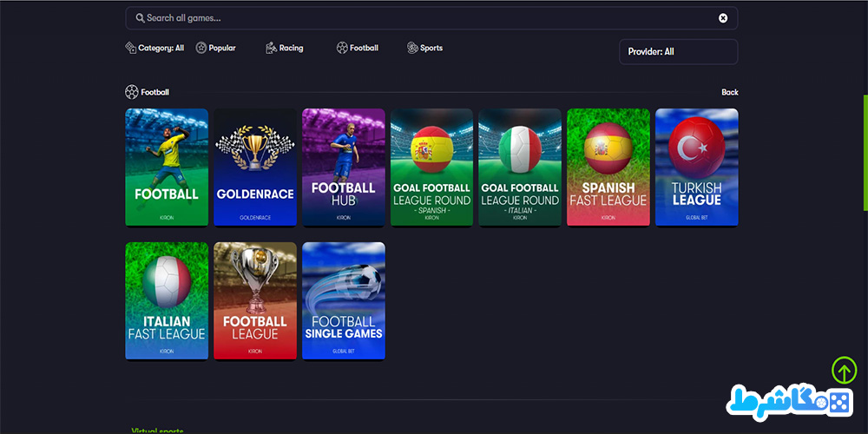Screen dimensions: 868x434
Task: Open the Football League trophy card
Action: [x=255, y=300]
